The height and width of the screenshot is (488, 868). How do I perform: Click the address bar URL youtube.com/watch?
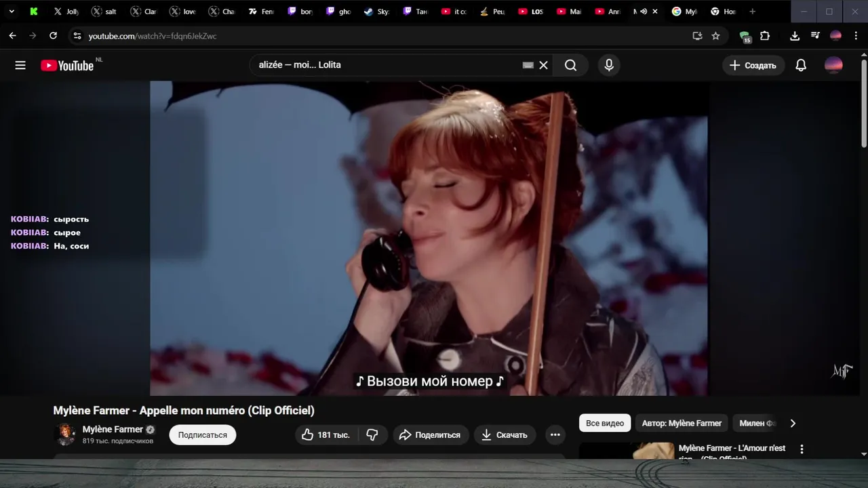[x=153, y=36]
